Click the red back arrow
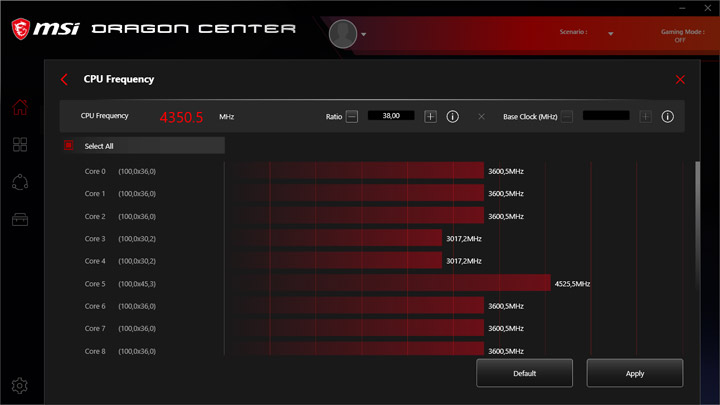720x405 pixels. [x=64, y=79]
